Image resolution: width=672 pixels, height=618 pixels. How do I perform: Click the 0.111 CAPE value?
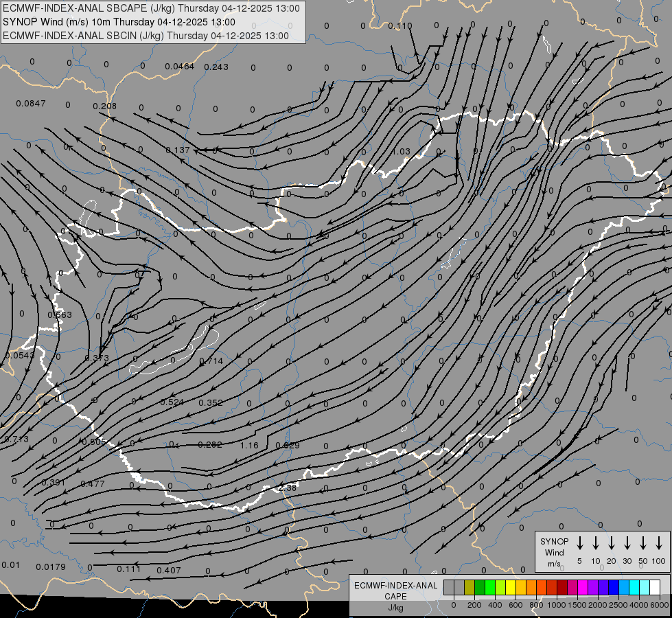pos(128,569)
